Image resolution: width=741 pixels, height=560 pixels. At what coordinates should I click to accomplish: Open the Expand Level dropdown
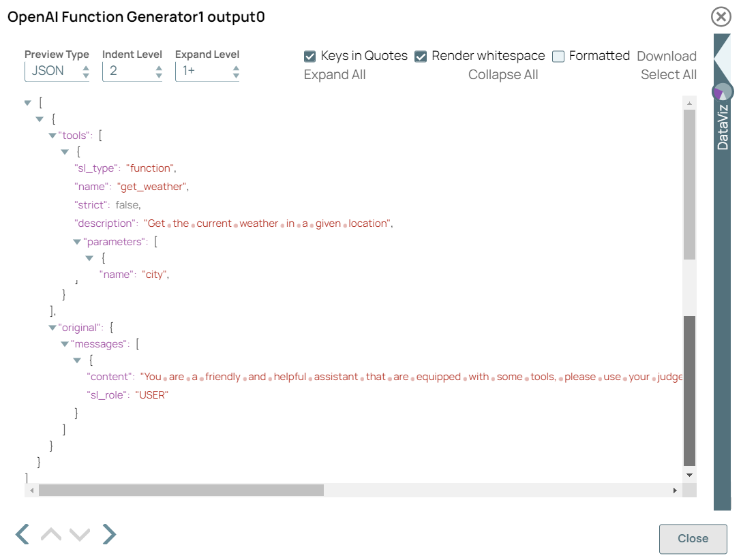[207, 71]
